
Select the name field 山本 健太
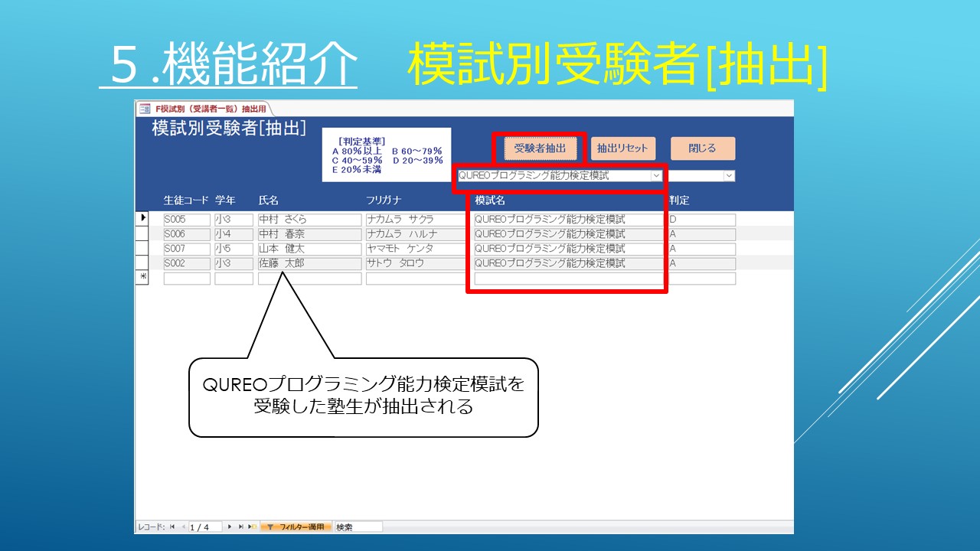click(x=309, y=249)
